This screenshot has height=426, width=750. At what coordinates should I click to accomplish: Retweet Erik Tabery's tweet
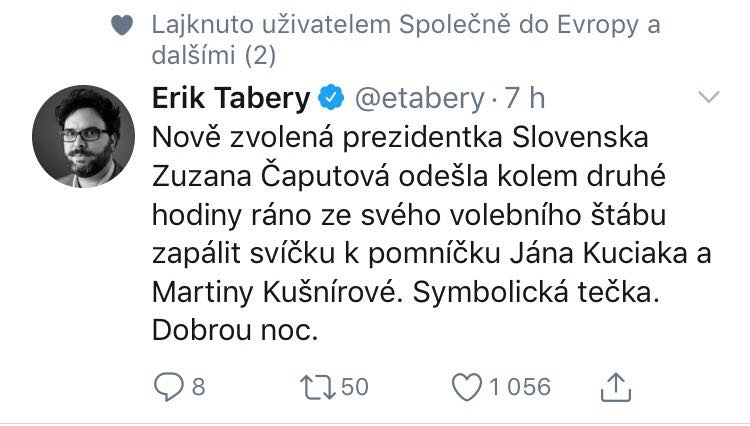pos(318,387)
